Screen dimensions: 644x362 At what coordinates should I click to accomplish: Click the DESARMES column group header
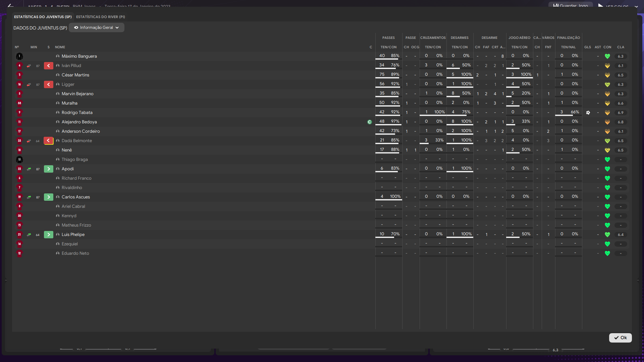click(x=460, y=38)
